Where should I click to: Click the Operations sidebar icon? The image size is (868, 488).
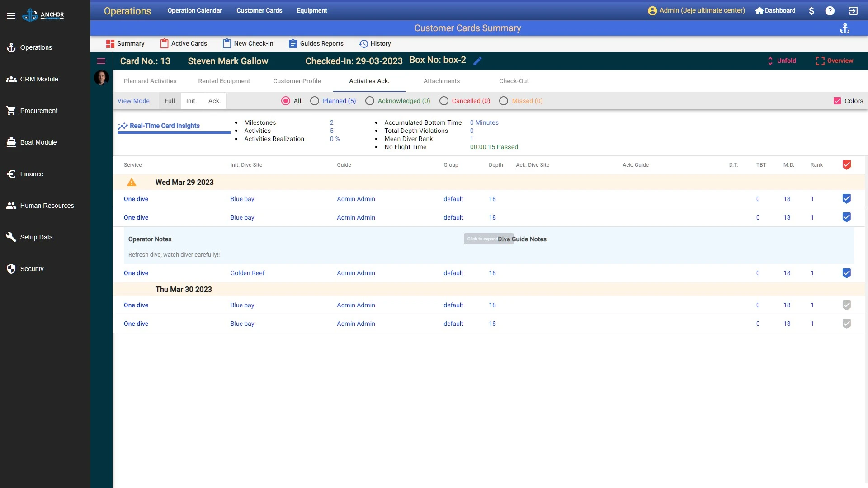tap(11, 47)
